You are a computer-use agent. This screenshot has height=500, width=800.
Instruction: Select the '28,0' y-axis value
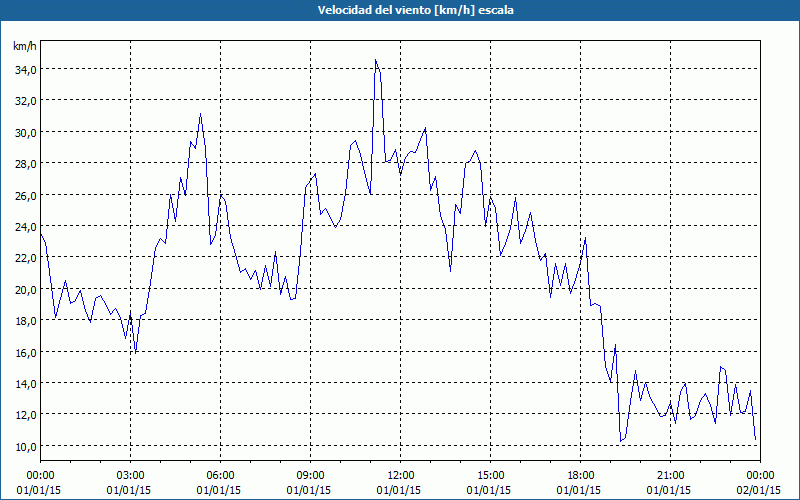pos(25,163)
